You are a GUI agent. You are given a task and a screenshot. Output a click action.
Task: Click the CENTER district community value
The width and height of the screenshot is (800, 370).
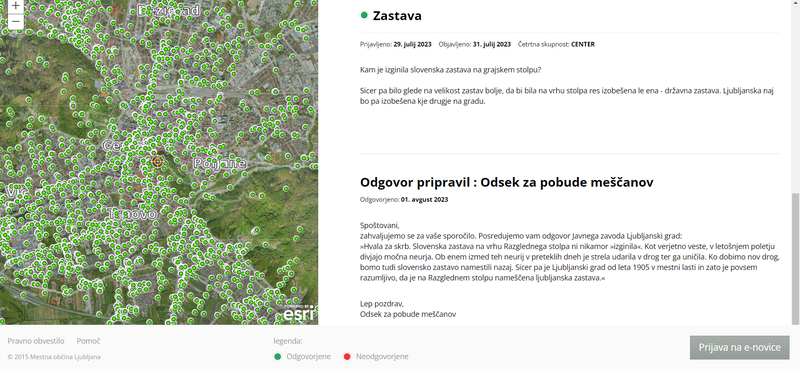point(583,44)
